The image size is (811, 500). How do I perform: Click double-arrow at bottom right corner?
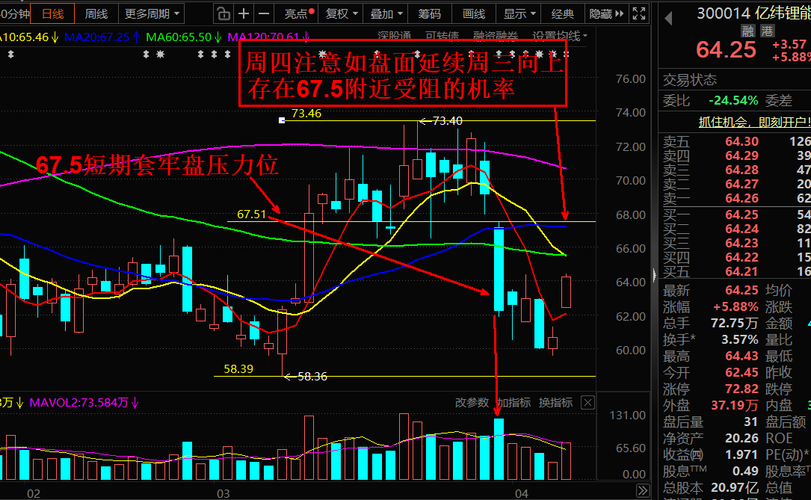coord(642,490)
